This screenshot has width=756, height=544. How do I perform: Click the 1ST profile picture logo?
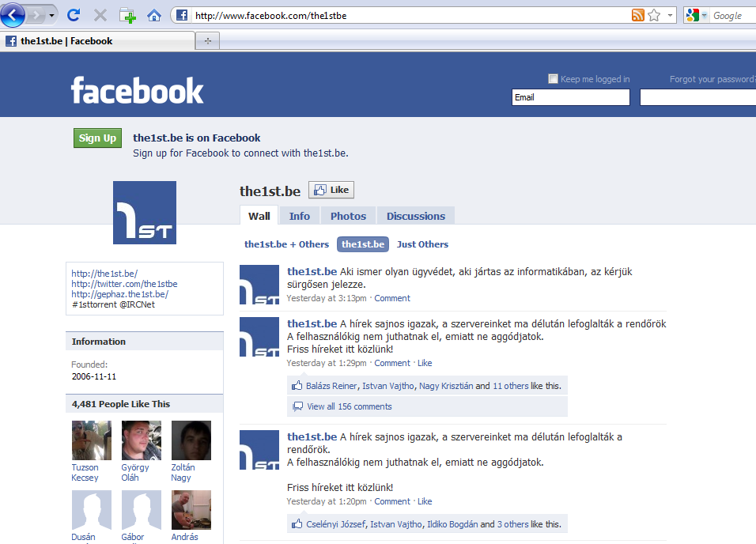point(145,213)
